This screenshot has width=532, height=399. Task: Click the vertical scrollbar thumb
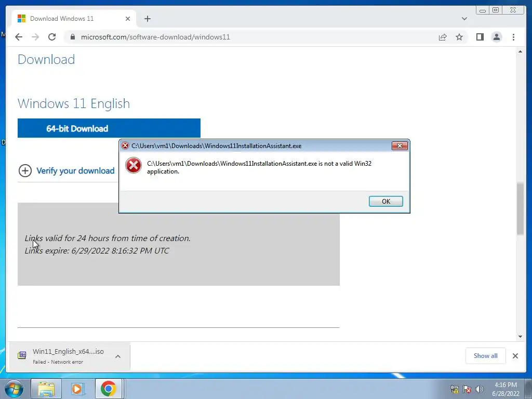pyautogui.click(x=520, y=209)
